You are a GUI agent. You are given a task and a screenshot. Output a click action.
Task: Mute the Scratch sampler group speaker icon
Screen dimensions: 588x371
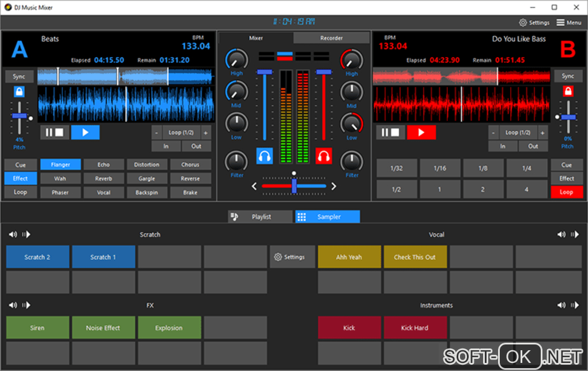[x=13, y=235]
